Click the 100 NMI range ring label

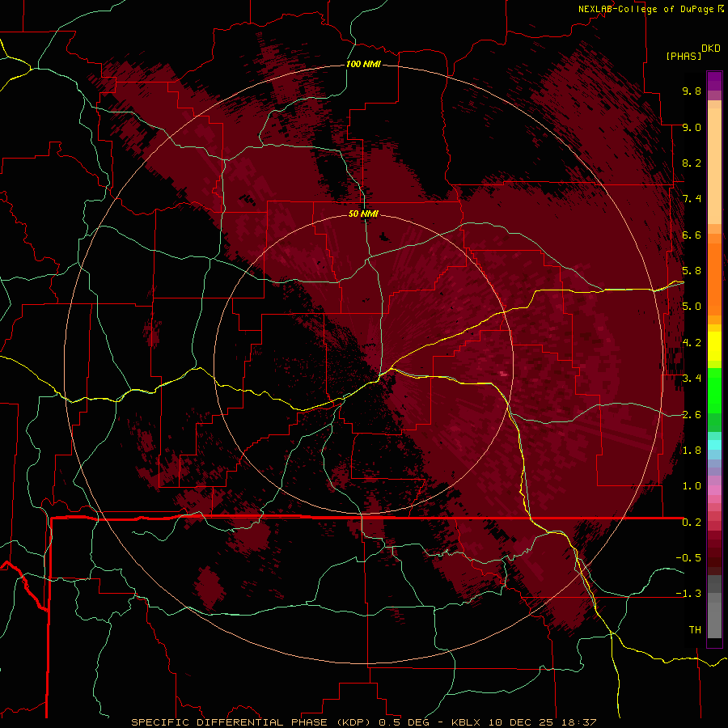click(363, 64)
